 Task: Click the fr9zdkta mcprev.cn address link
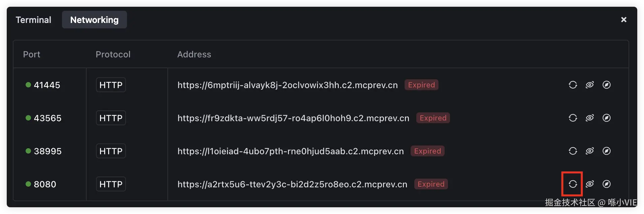click(x=293, y=118)
